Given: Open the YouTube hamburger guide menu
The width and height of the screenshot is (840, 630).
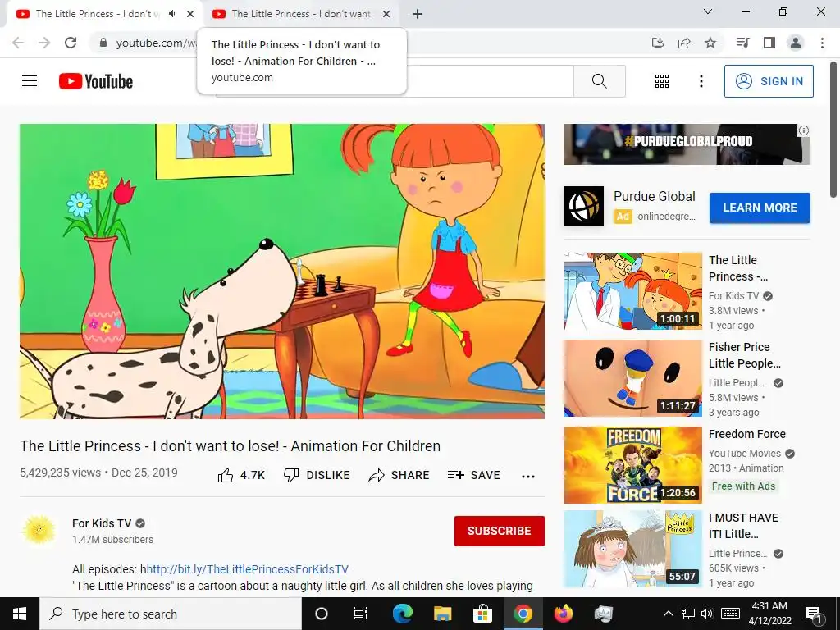Looking at the screenshot, I should [30, 81].
